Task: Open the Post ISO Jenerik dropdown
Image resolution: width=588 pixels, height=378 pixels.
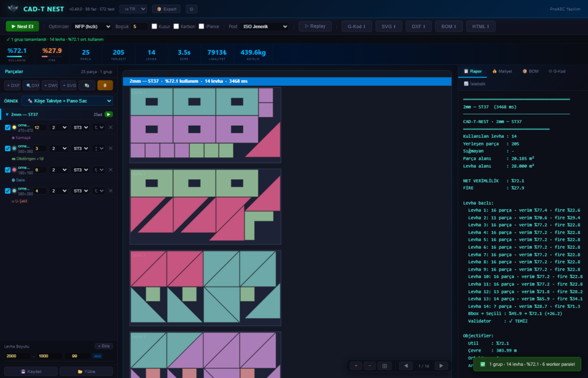Action: pos(264,26)
